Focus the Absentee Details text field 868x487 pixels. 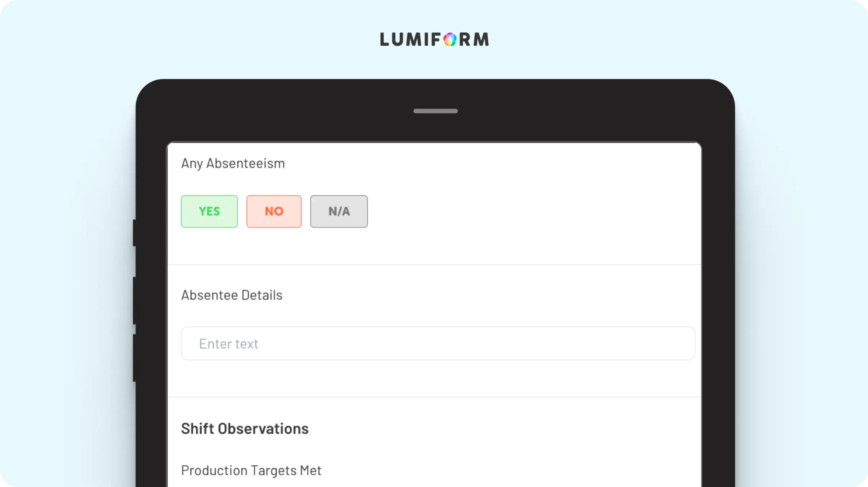click(438, 343)
